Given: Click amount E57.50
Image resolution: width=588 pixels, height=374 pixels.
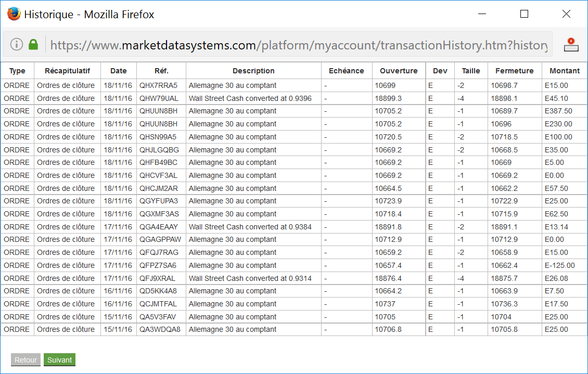Looking at the screenshot, I should [x=556, y=188].
